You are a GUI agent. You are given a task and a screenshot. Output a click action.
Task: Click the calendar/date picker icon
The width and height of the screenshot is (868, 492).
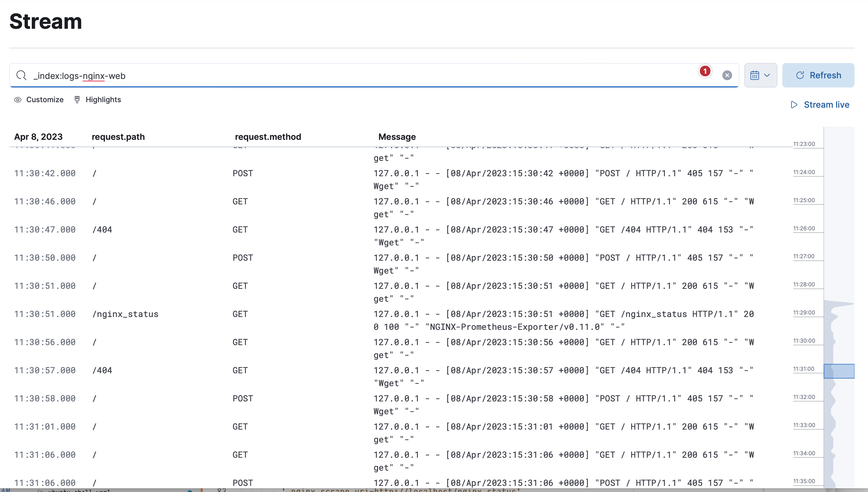[x=755, y=75]
